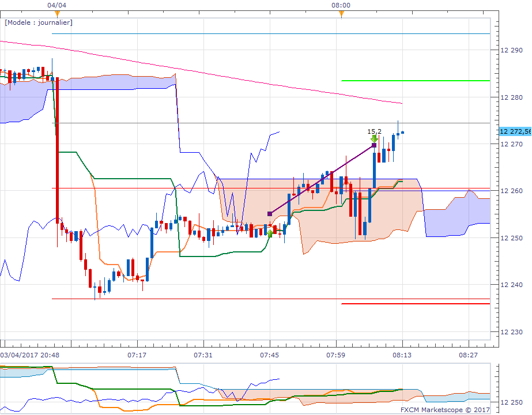Viewport: 532px width, 415px height.
Task: Click the 12 240 price axis label
Action: tap(512, 285)
